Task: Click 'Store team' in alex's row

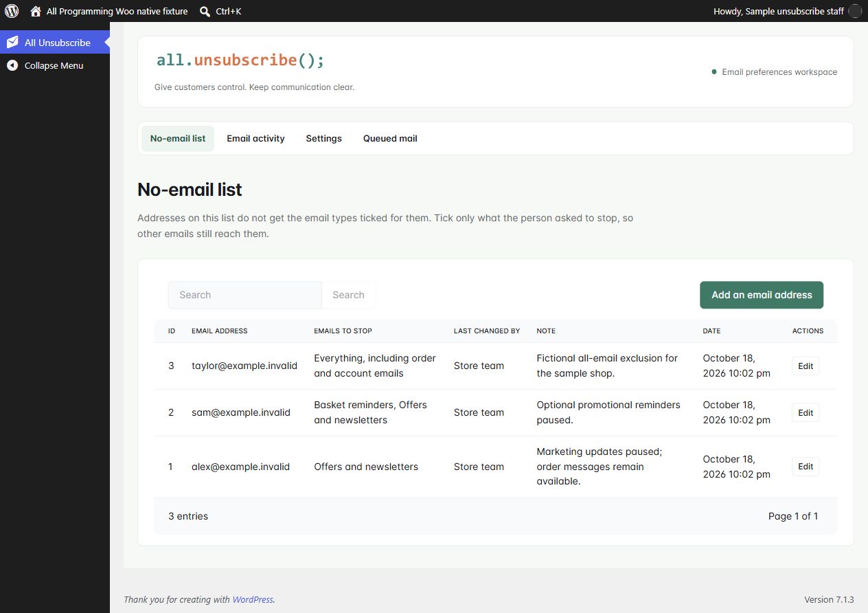Action: [479, 467]
